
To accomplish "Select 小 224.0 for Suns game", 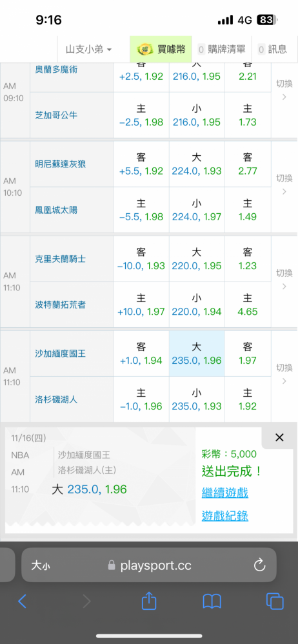I will 197,210.
